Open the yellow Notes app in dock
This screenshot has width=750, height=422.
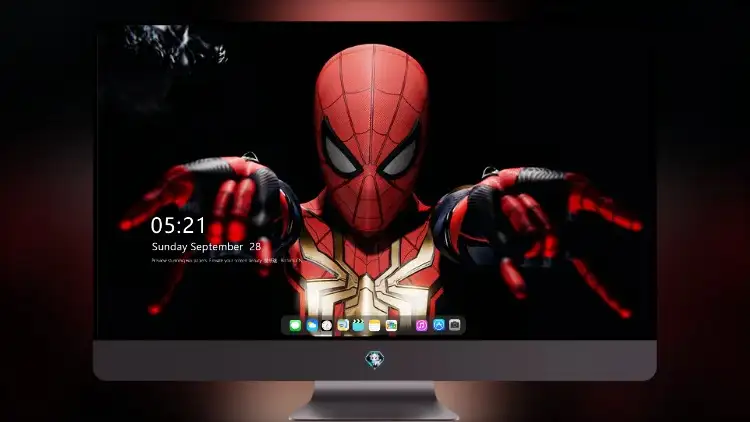[375, 325]
